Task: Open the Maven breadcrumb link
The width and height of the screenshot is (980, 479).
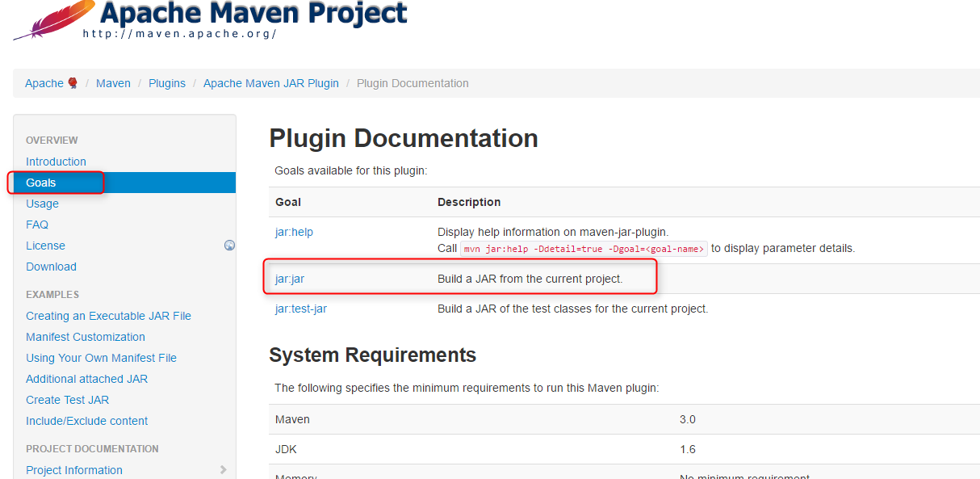Action: (x=113, y=83)
